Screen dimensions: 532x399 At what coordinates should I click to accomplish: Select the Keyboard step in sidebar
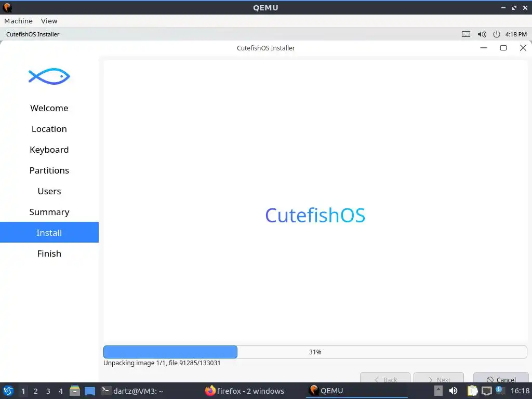click(49, 150)
